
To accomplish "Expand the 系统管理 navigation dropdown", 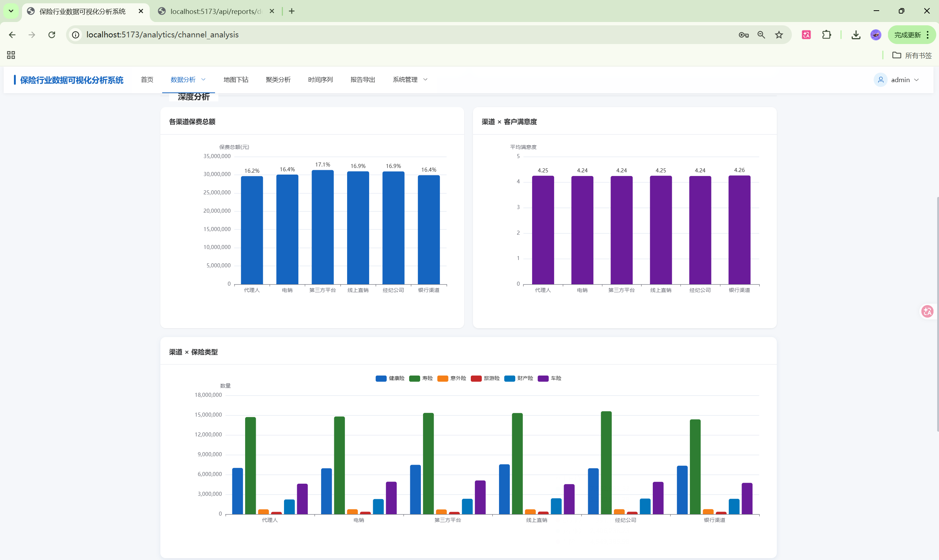I will (410, 80).
